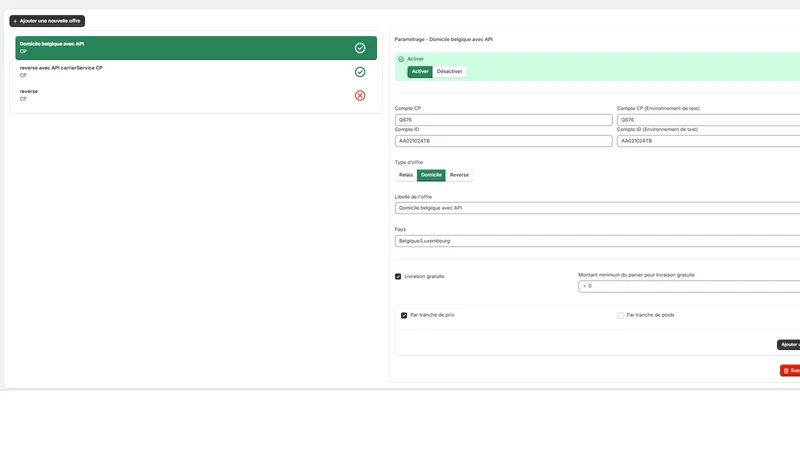Screen dimensions: 800x450
Task: Click the check icon beside Activer heading
Action: click(401, 59)
